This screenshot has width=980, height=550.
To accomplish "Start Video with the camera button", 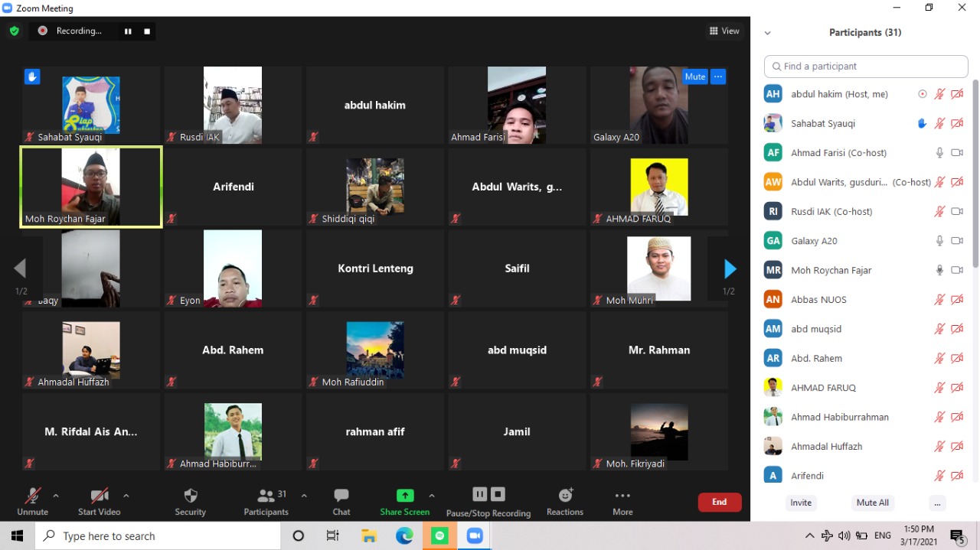I will pos(100,501).
